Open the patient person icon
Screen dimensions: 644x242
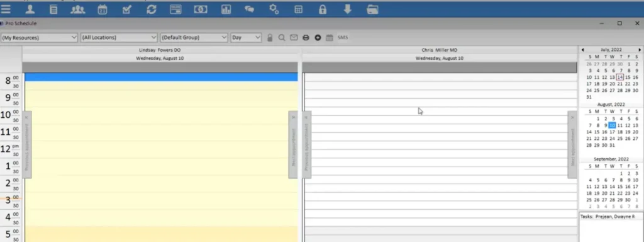point(30,9)
